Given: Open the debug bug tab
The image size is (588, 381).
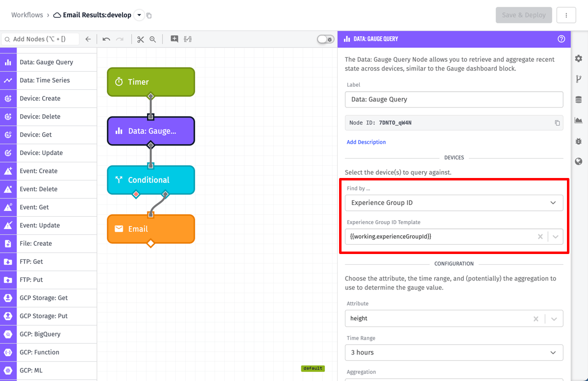Looking at the screenshot, I should click(x=579, y=141).
